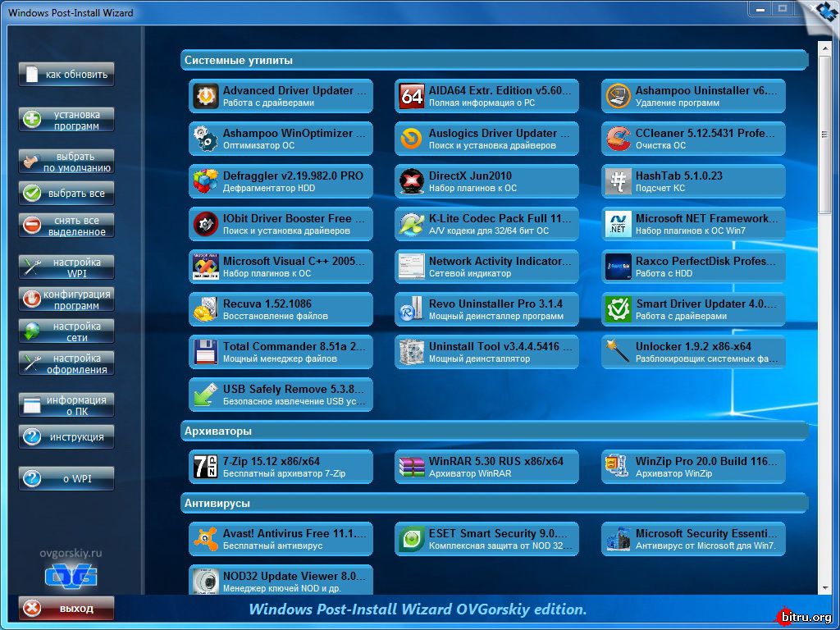Screen dimensions: 840x630
Task: Click the Revo Uninstaller Pro icon
Action: [412, 309]
